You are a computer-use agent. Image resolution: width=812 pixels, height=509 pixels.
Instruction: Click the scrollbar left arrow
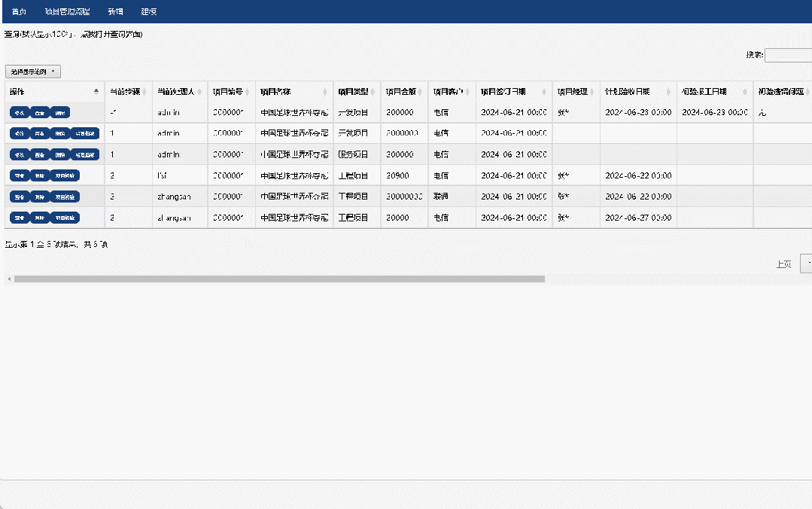coord(9,279)
